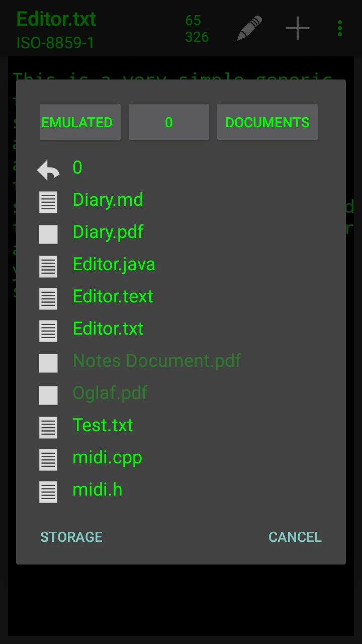The image size is (362, 644).
Task: Click the Oglaf.pdf file icon
Action: (48, 395)
